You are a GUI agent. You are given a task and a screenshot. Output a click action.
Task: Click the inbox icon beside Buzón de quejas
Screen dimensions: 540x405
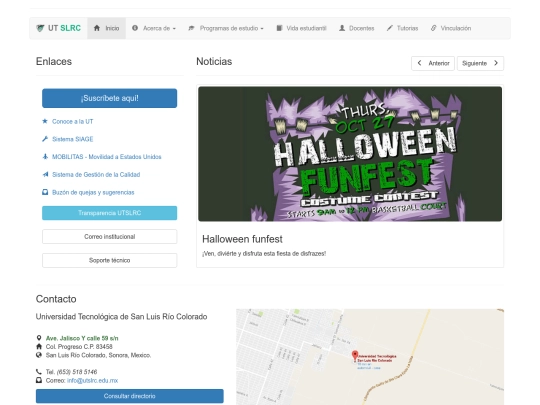tap(45, 192)
